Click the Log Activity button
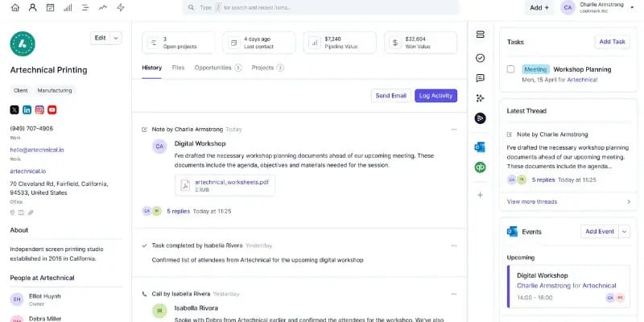This screenshot has height=322, width=644. (436, 96)
